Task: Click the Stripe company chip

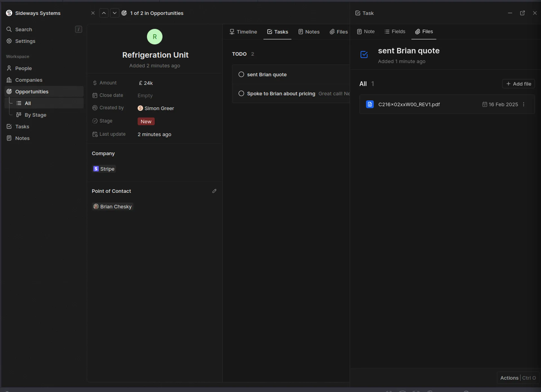Action: (x=104, y=169)
